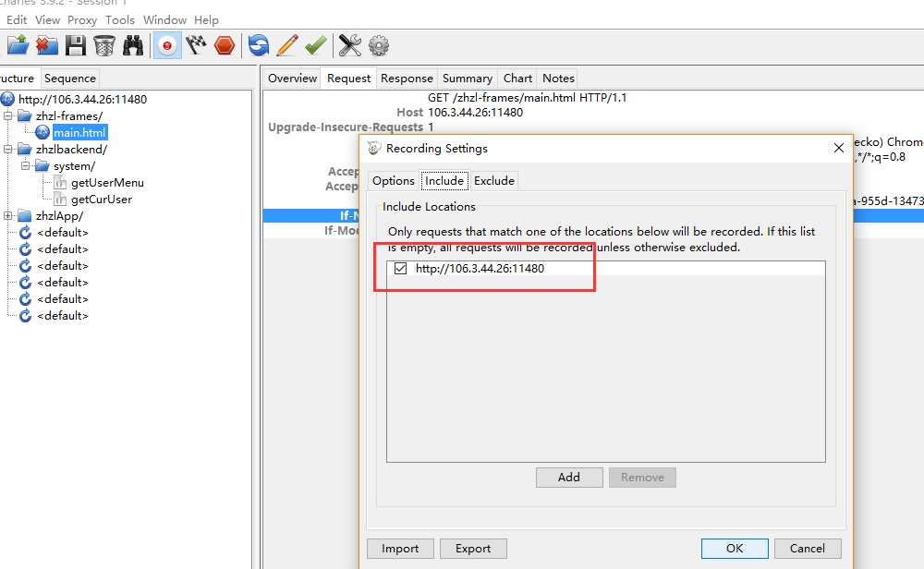Click the globe icon beside root host
This screenshot has width=924, height=569.
pos(7,99)
